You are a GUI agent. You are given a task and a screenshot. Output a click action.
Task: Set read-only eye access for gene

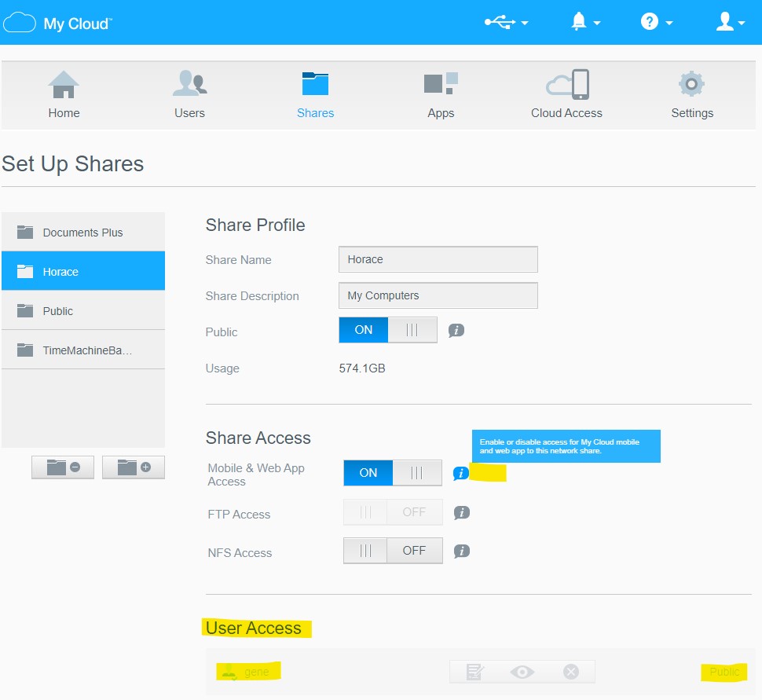pos(522,672)
